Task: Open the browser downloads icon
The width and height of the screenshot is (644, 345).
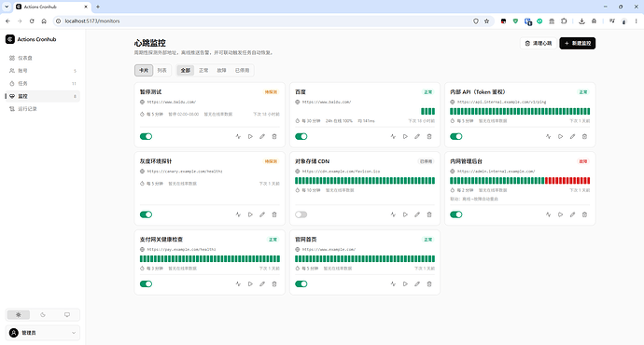Action: [581, 21]
